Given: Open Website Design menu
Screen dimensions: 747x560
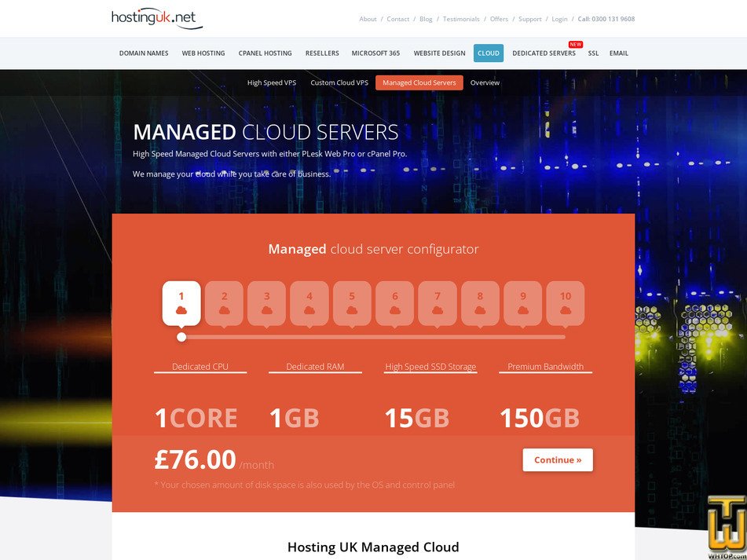Looking at the screenshot, I should pos(439,53).
